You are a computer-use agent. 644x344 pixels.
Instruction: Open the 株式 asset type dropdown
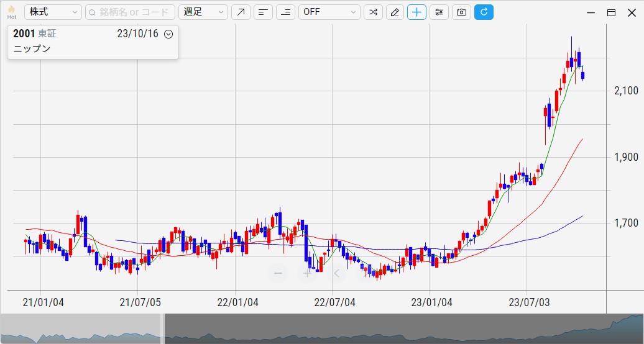pyautogui.click(x=53, y=12)
